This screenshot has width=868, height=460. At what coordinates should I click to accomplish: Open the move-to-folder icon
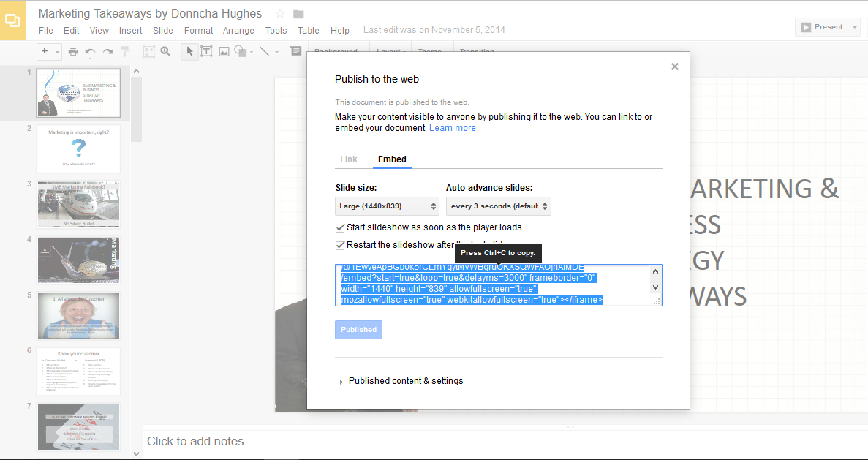(298, 14)
